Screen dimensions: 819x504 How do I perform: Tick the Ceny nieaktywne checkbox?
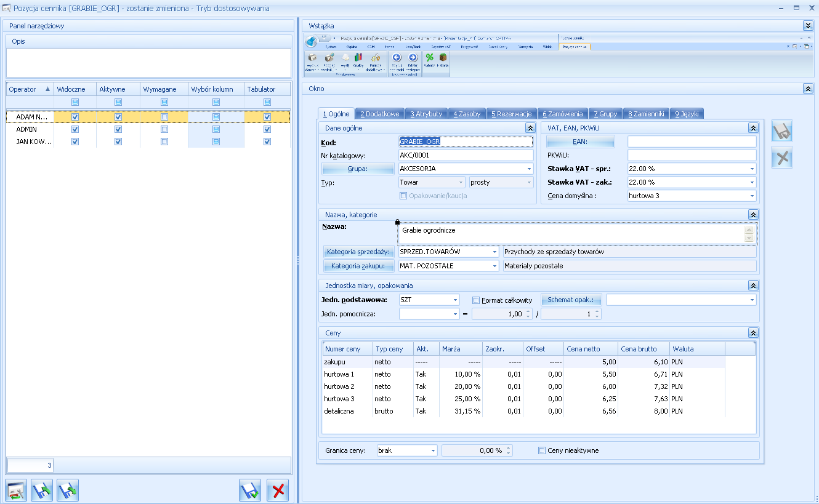pyautogui.click(x=542, y=450)
